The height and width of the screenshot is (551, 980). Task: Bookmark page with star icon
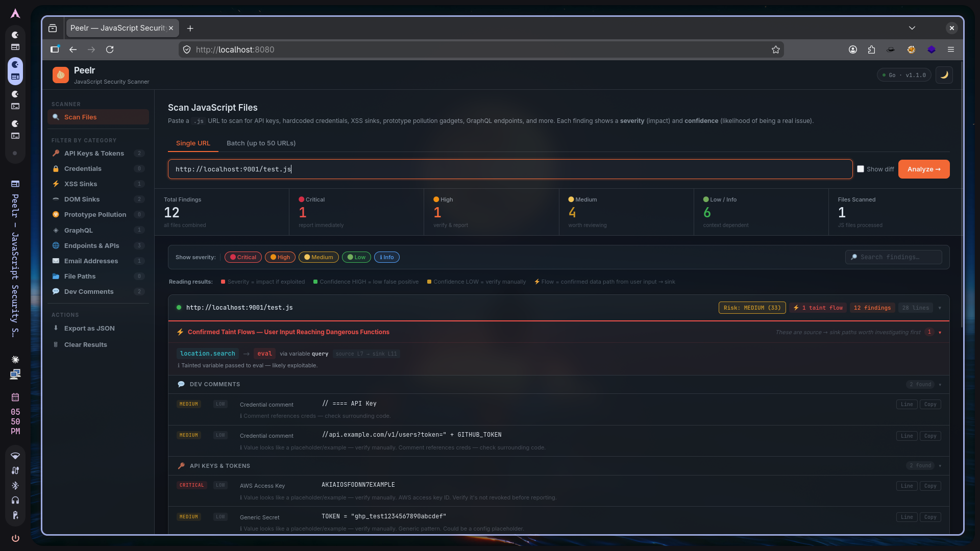(x=776, y=49)
